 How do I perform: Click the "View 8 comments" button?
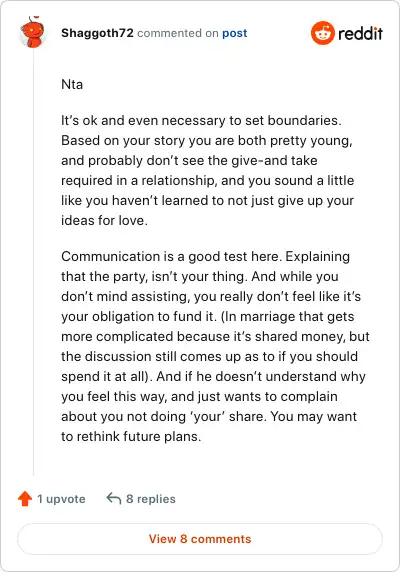(200, 539)
